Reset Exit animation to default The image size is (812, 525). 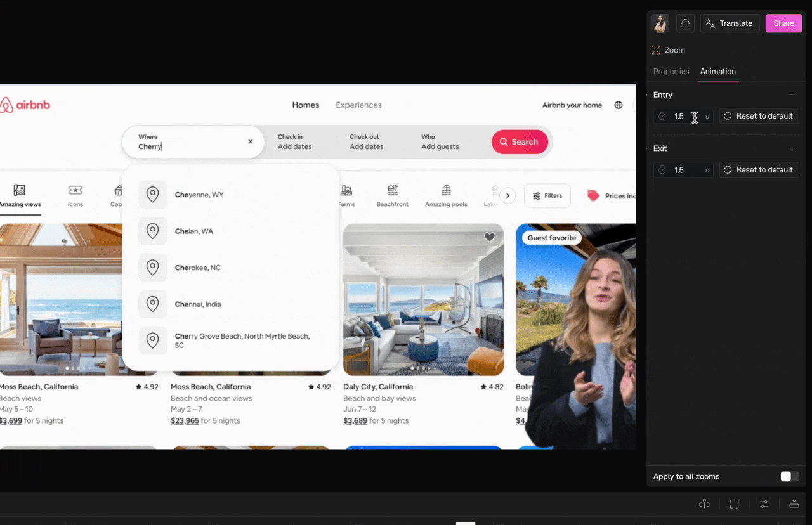point(759,170)
